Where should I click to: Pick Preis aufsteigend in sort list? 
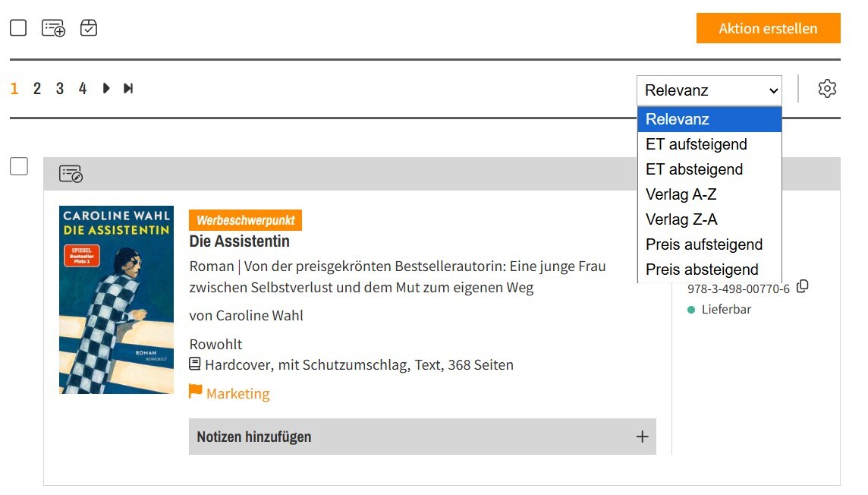pyautogui.click(x=703, y=244)
